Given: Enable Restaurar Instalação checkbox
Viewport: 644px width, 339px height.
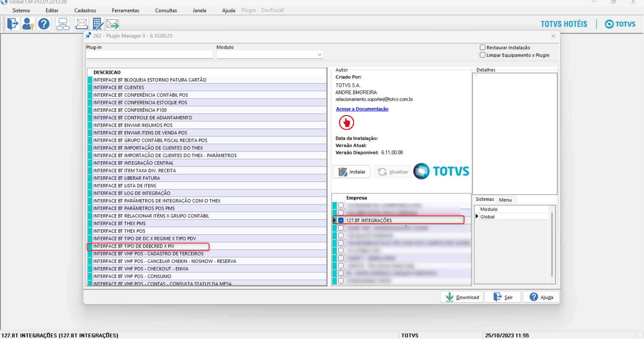Looking at the screenshot, I should coord(483,48).
